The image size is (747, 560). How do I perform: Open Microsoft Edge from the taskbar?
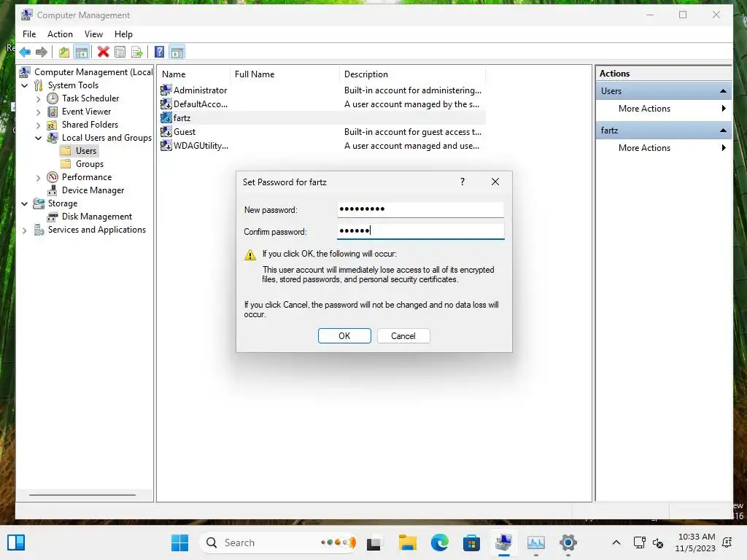coord(439,542)
